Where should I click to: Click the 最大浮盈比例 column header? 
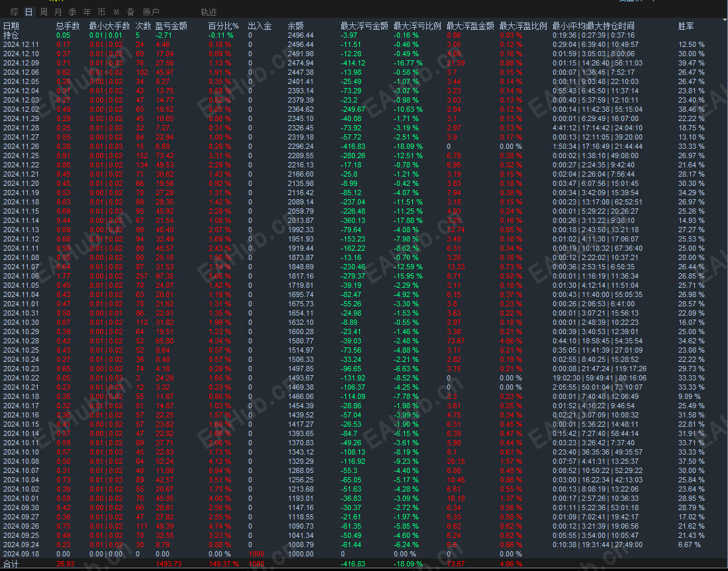(523, 26)
